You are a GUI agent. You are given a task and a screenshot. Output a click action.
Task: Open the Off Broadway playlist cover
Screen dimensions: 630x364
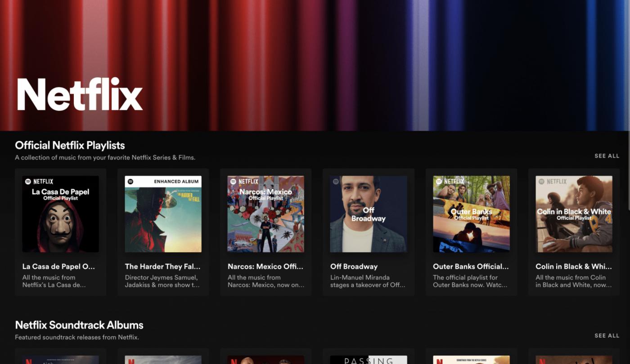pyautogui.click(x=369, y=214)
